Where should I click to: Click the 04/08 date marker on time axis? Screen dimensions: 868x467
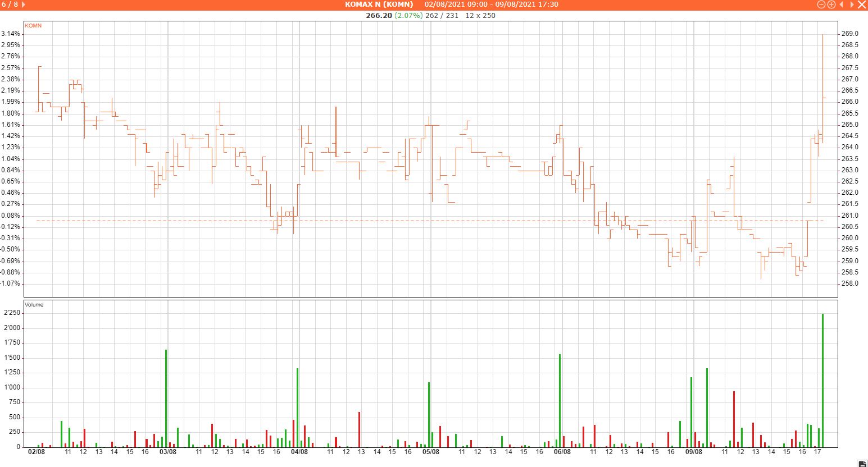299,452
